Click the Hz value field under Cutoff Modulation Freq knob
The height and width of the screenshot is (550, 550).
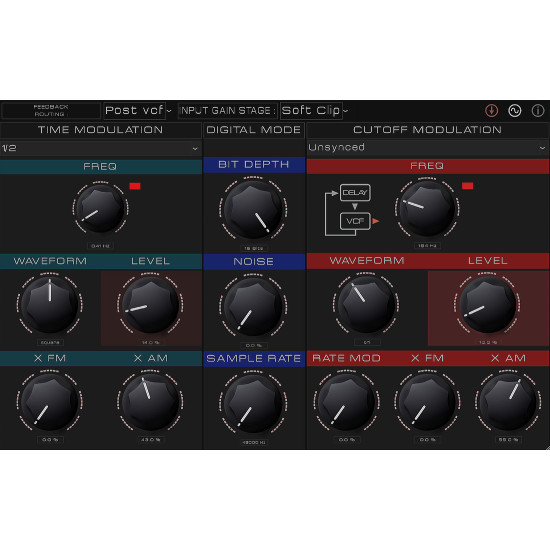click(x=427, y=246)
